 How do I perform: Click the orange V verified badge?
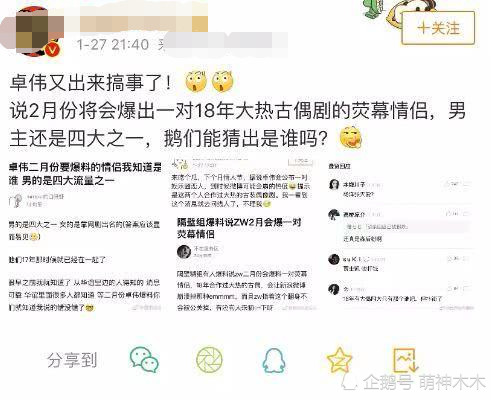coord(52,49)
